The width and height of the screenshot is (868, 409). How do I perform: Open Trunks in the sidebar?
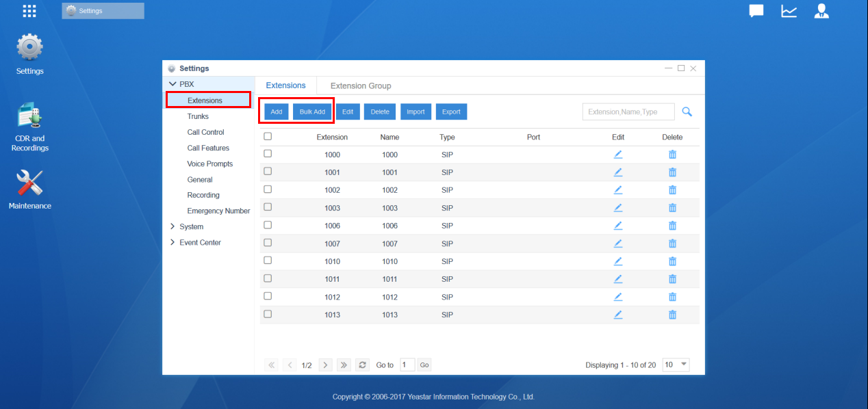[x=198, y=116]
